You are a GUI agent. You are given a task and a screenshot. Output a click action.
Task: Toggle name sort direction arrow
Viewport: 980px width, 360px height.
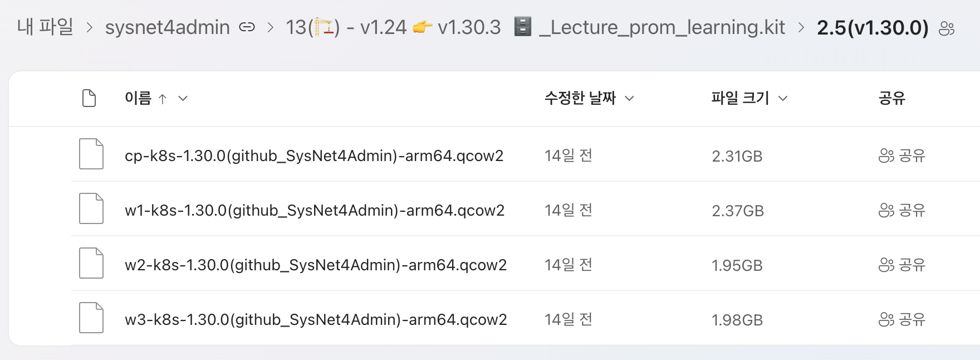coord(163,99)
